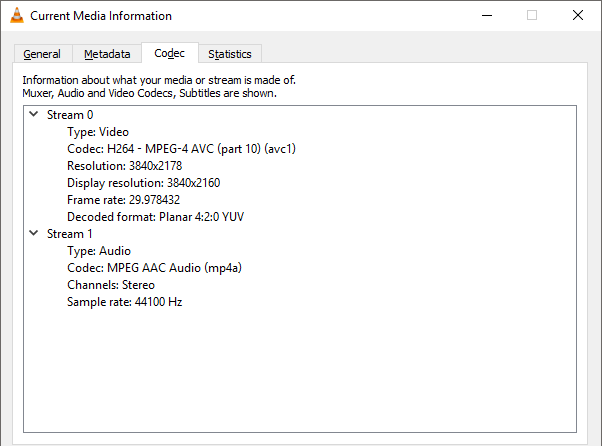Select the Type: Video row

[x=98, y=132]
